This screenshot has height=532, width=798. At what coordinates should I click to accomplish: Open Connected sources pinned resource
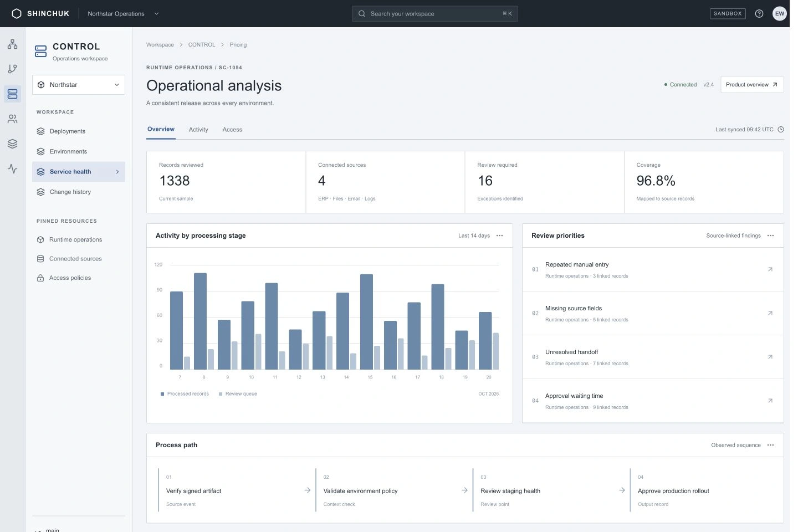coord(79,259)
